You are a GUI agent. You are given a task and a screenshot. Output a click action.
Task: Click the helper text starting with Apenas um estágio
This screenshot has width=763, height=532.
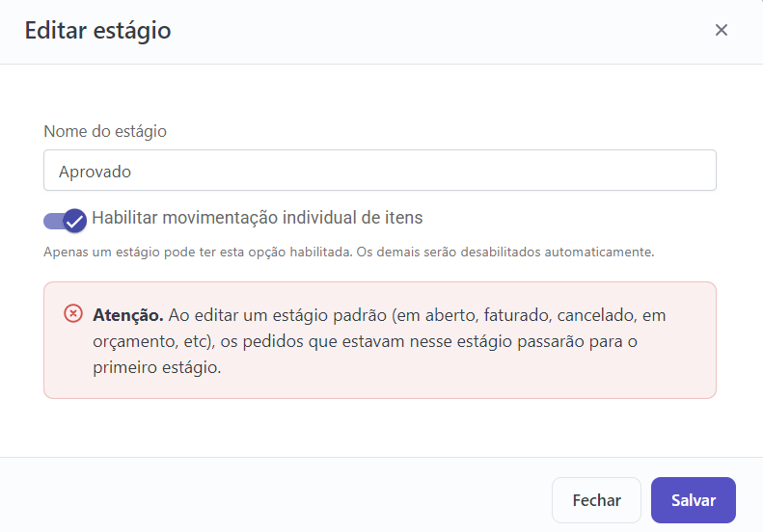(349, 252)
